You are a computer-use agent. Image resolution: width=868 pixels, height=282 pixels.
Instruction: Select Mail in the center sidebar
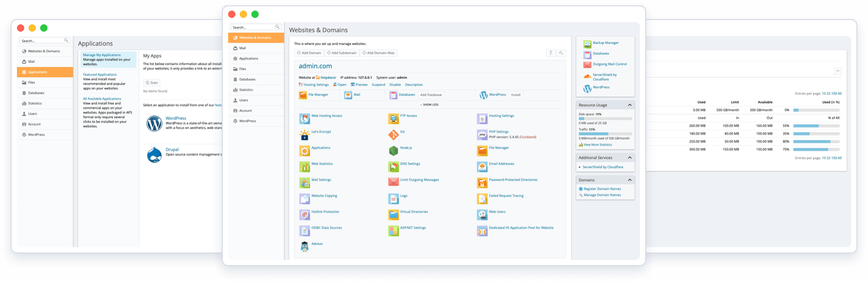[242, 48]
